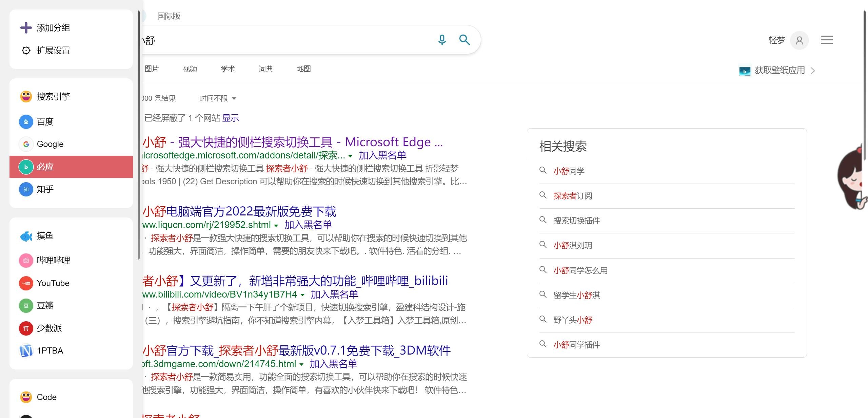
Task: Add liqucn.com to blacklist
Action: [x=308, y=225]
